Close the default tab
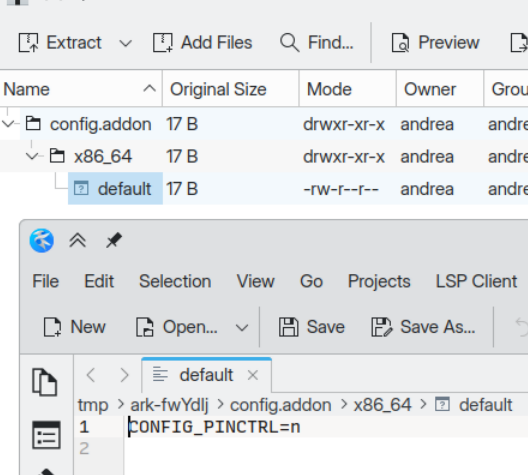 point(253,375)
